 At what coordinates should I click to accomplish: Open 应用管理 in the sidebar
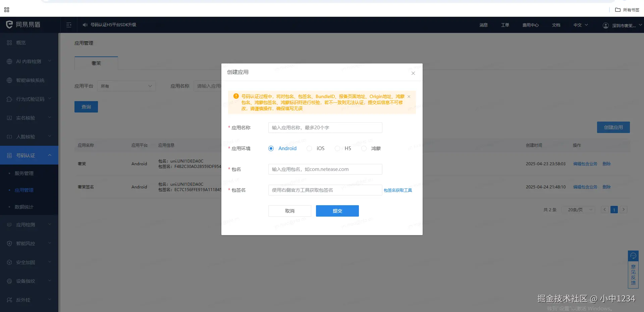click(x=24, y=190)
